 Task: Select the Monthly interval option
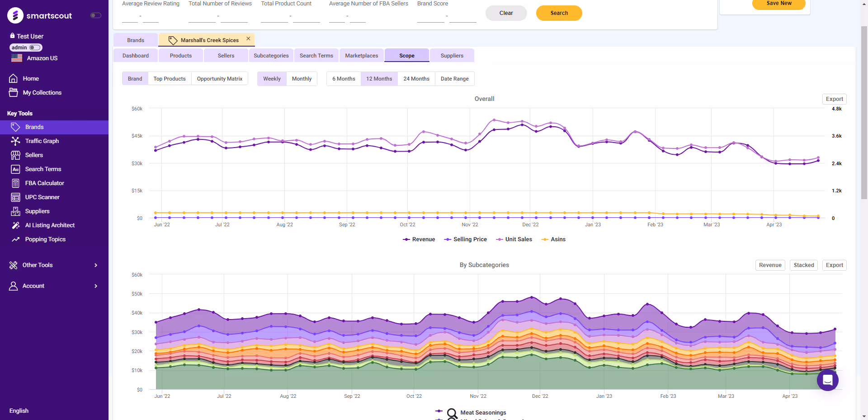click(302, 79)
